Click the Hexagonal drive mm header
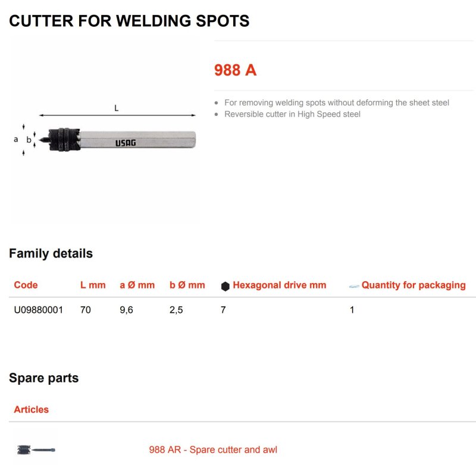Image resolution: width=476 pixels, height=465 pixels. pos(279,285)
